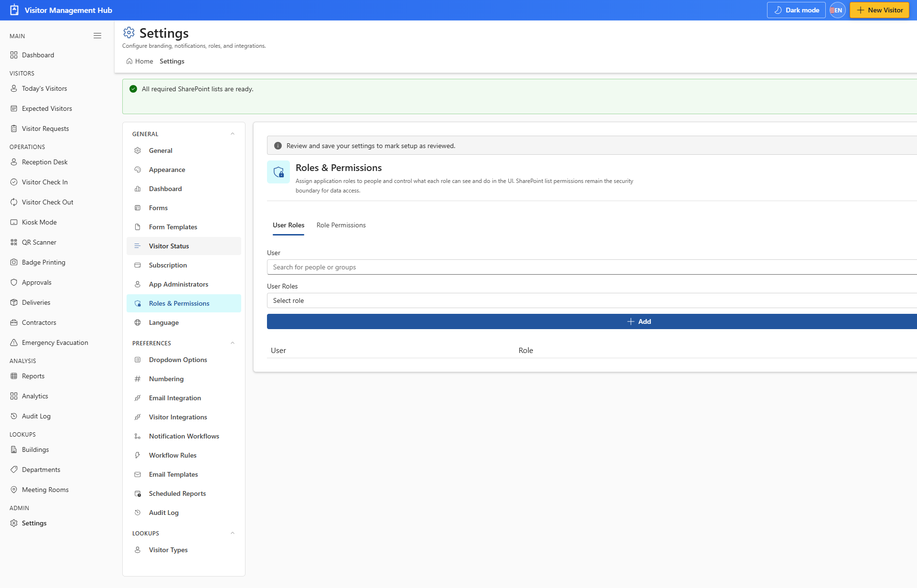Click the New Visitor button
Viewport: 917px width, 588px height.
[879, 10]
